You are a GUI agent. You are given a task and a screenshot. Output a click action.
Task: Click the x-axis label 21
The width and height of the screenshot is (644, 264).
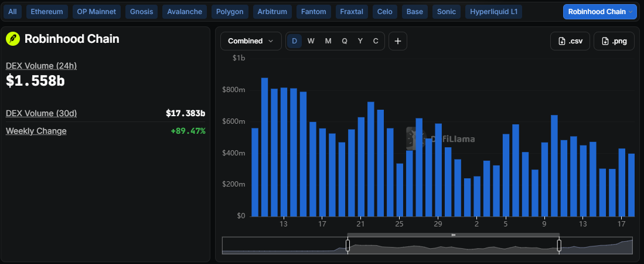(360, 224)
